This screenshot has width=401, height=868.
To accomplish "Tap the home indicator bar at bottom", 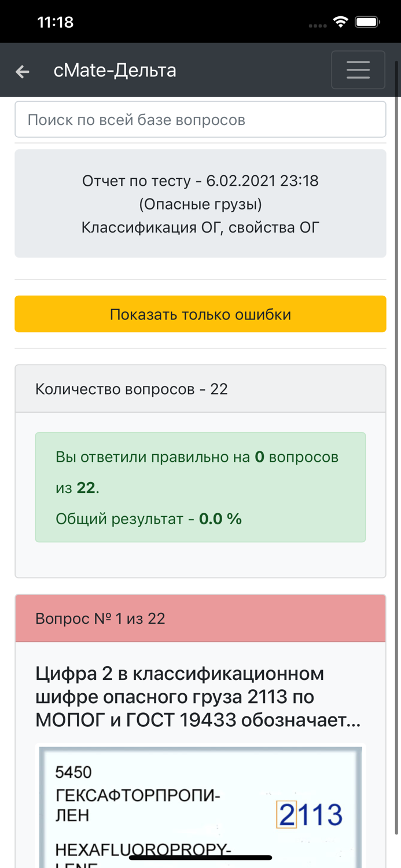I will (x=200, y=858).
